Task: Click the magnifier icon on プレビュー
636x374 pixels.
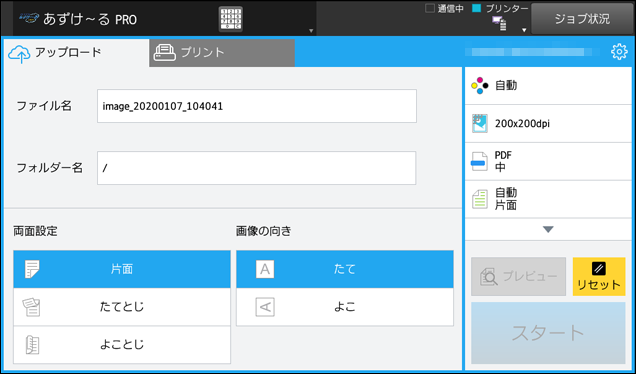Action: coord(488,277)
